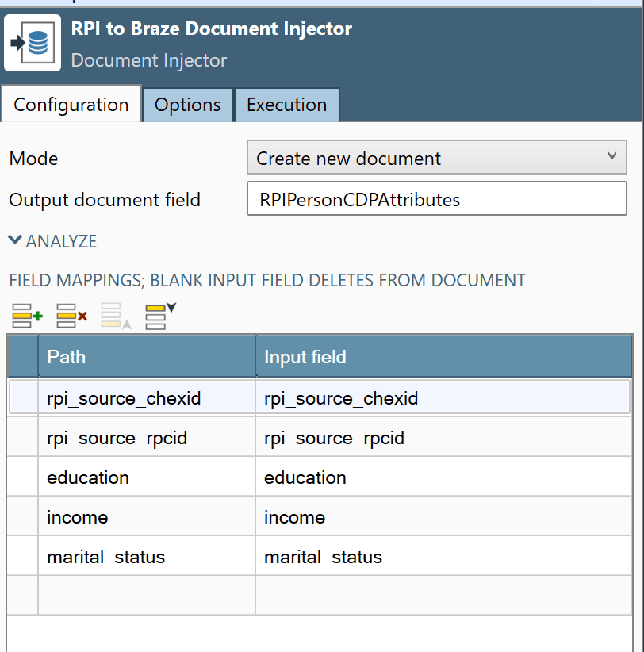Click the Input field column header
The height and width of the screenshot is (652, 644).
point(443,357)
